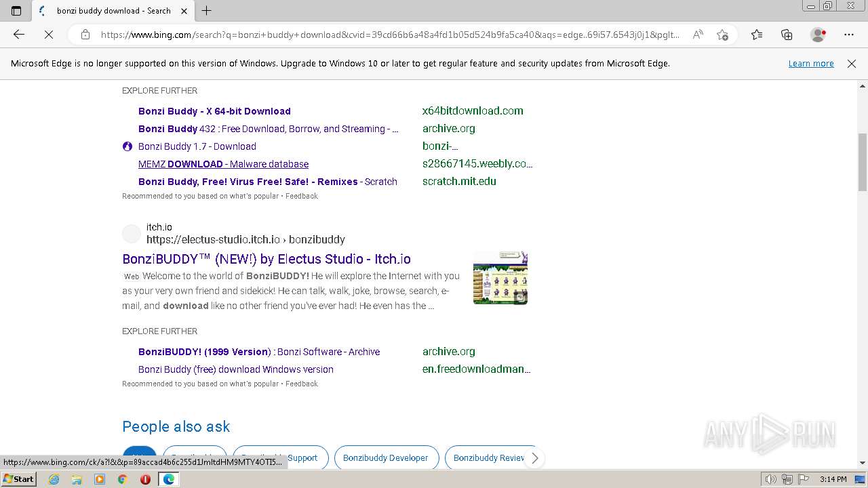Open Bonzi Buddy 1.7 - Download

pos(197,146)
